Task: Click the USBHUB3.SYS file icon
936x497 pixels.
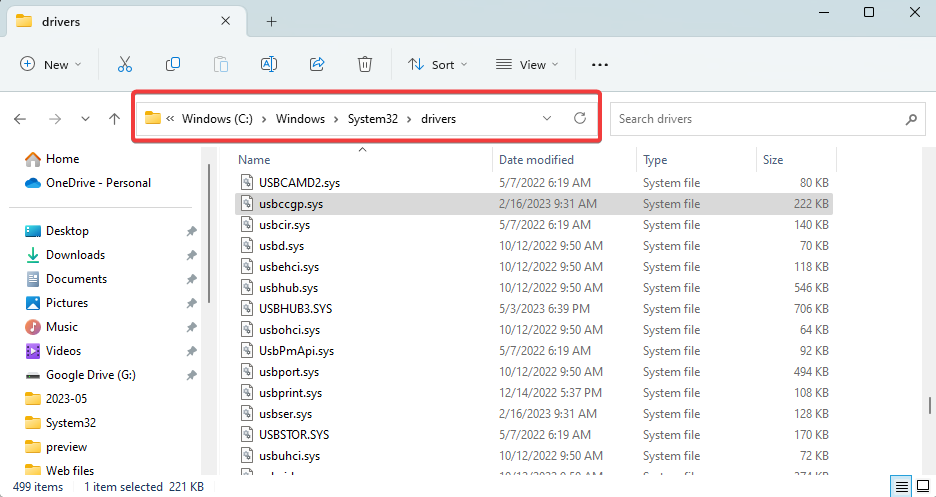Action: (x=247, y=308)
